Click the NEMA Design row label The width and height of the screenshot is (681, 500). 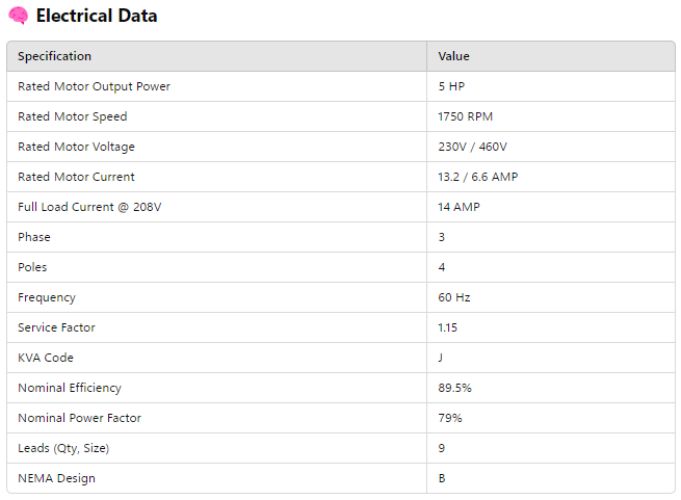tap(56, 478)
